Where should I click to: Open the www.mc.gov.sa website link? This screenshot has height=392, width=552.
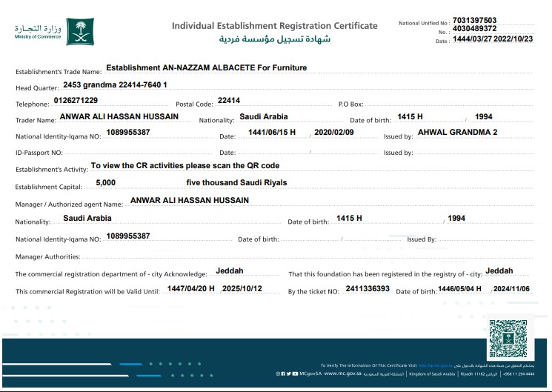341,374
